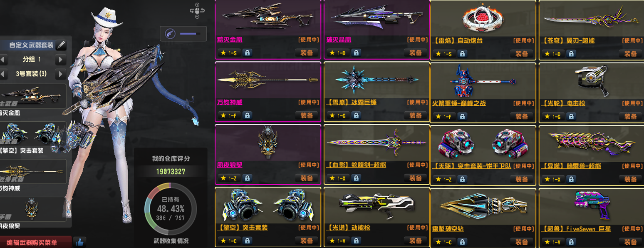Image resolution: width=644 pixels, height=248 pixels.
Task: Select the 主武器 黯灭金凰 slot in left panel
Action: point(33,100)
